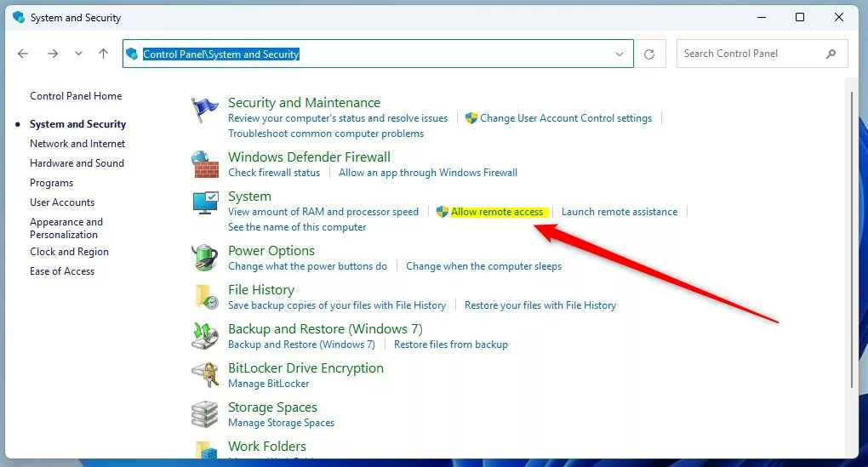Click Allow remote access link
The image size is (868, 467).
click(497, 211)
